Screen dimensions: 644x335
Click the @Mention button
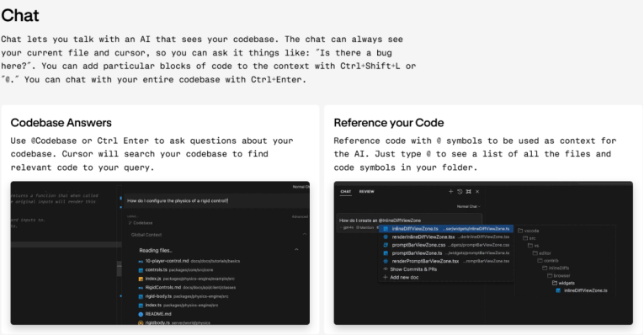(365, 227)
